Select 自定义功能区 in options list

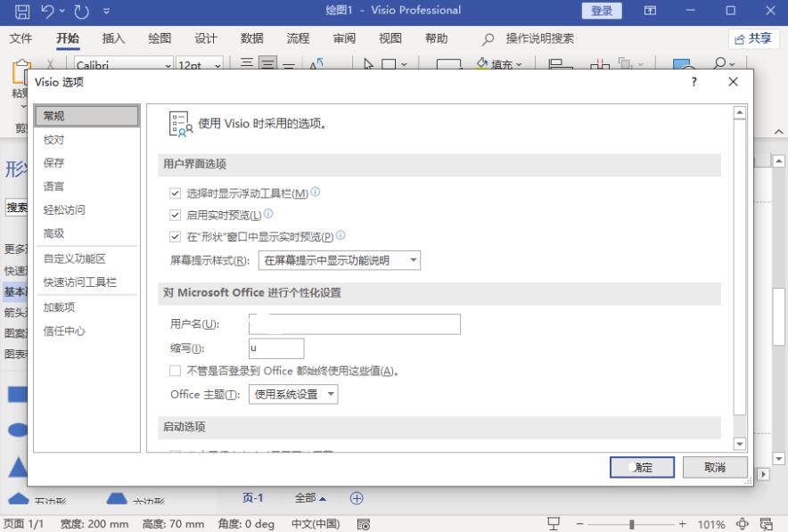[87, 258]
